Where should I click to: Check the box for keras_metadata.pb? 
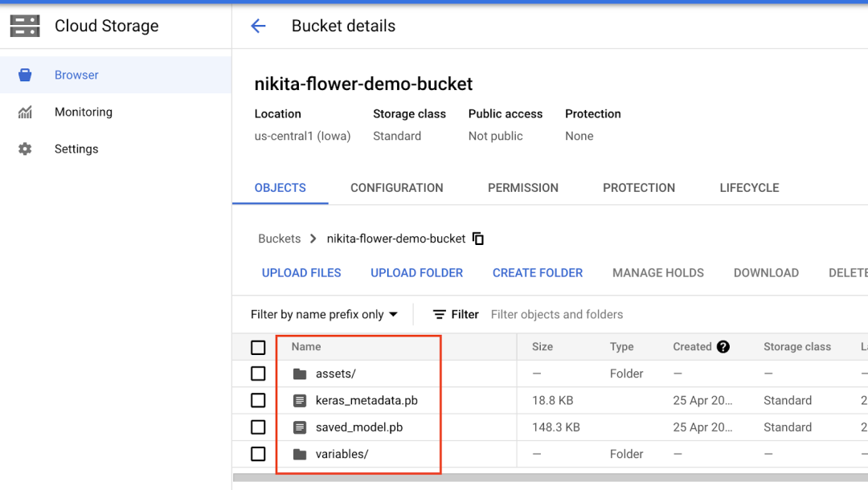[x=258, y=400]
